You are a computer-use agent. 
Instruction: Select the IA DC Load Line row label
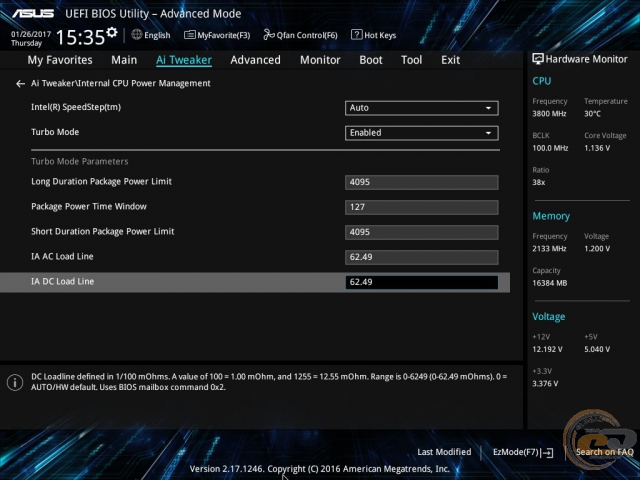pos(62,282)
